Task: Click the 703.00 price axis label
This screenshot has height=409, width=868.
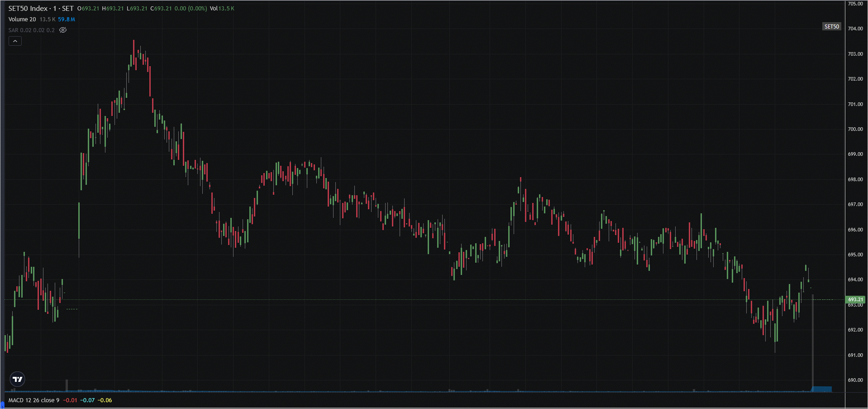Action: pos(855,54)
